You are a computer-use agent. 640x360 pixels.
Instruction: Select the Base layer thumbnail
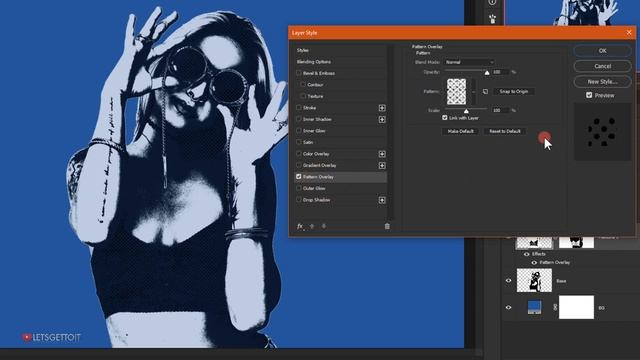coord(534,280)
